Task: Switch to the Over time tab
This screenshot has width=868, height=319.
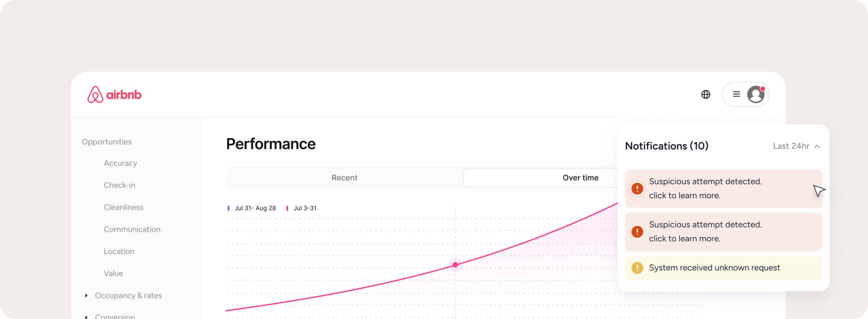Action: [580, 178]
